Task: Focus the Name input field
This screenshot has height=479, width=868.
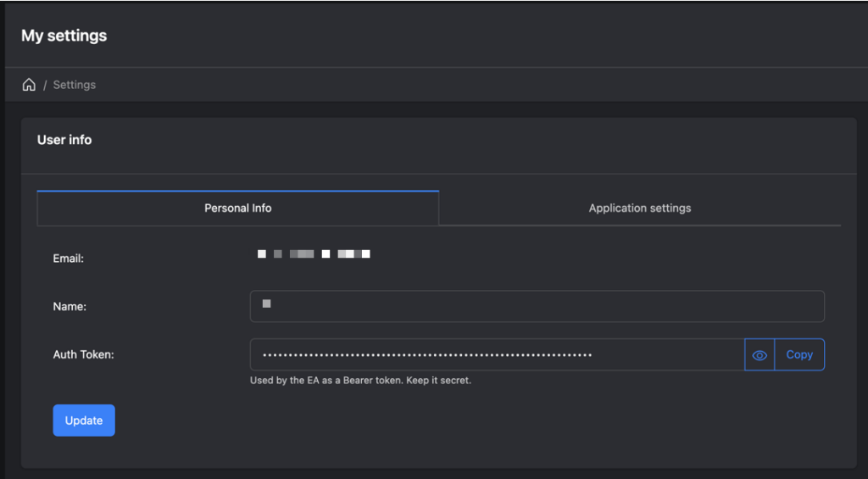Action: pos(537,306)
